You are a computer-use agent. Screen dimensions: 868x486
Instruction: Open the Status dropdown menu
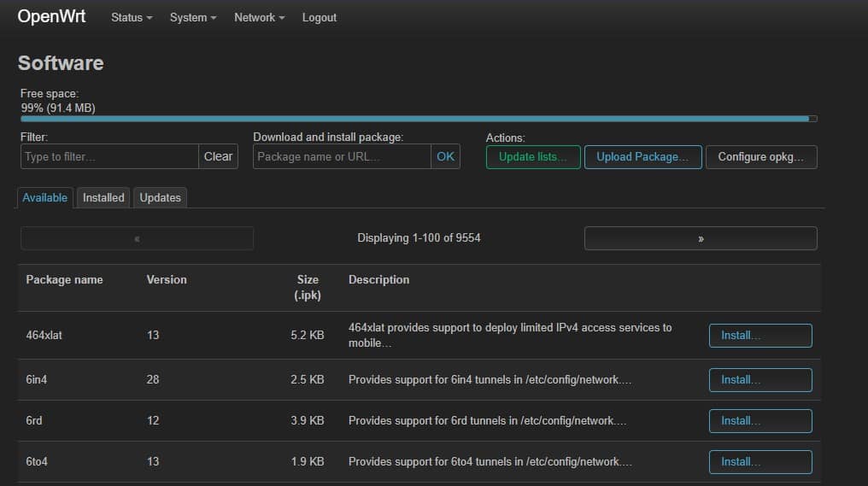click(x=132, y=18)
